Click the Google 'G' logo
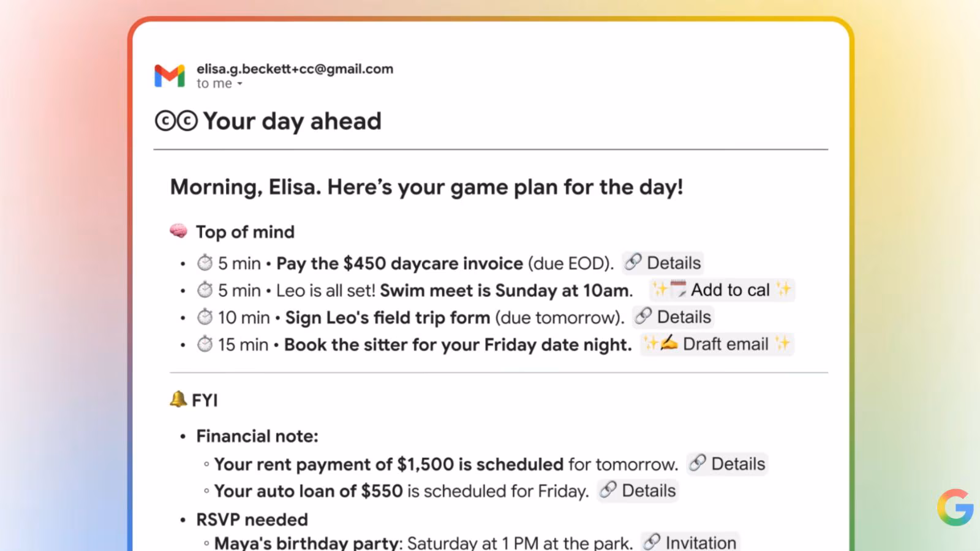Viewport: 980px width, 551px height. click(x=955, y=507)
